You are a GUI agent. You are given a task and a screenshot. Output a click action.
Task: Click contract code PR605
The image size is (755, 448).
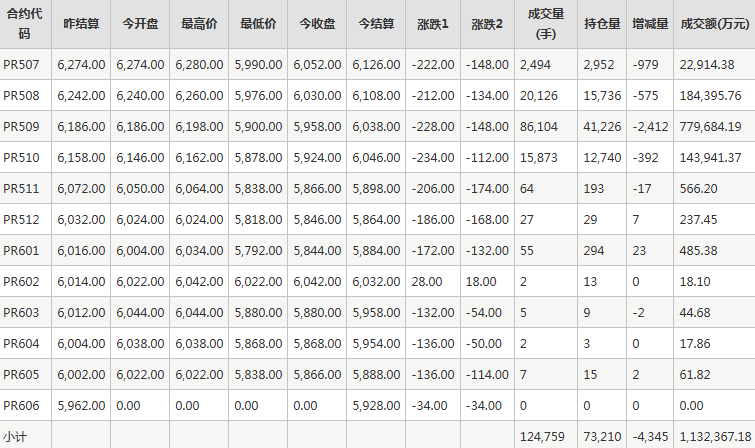pos(21,374)
